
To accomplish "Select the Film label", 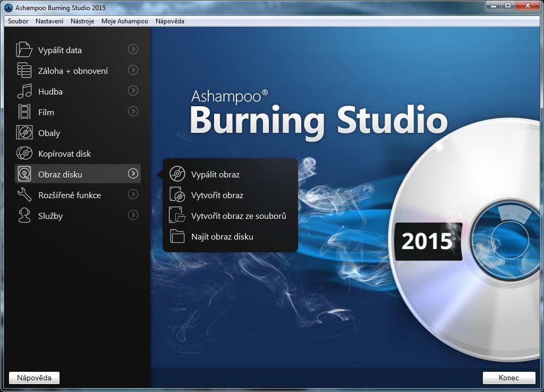I will [46, 113].
